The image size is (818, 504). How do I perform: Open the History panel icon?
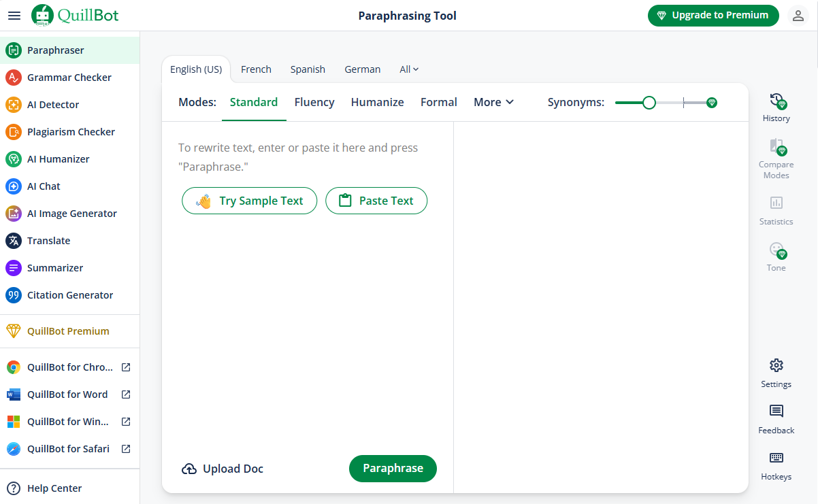click(x=776, y=101)
